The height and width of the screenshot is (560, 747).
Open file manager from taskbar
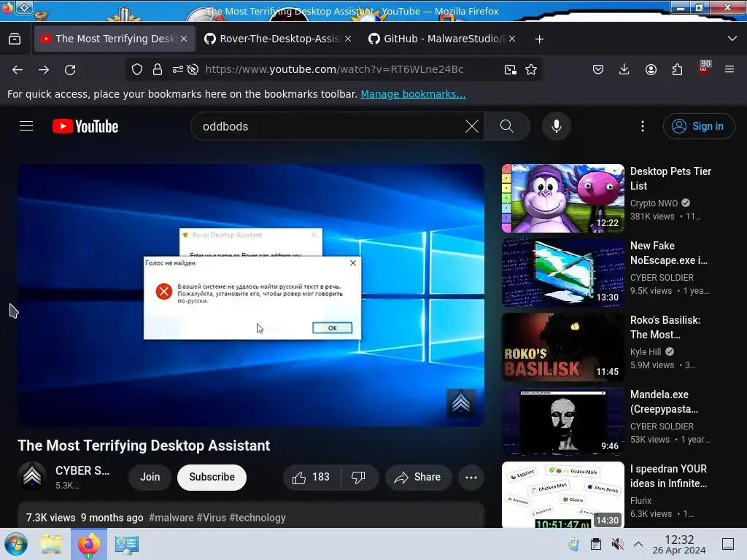click(51, 544)
